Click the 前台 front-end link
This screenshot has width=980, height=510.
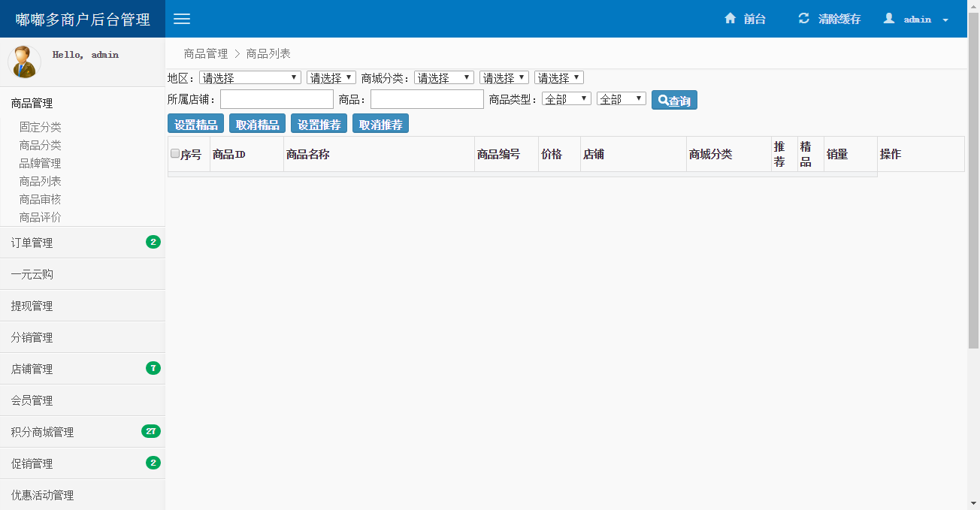click(x=755, y=20)
